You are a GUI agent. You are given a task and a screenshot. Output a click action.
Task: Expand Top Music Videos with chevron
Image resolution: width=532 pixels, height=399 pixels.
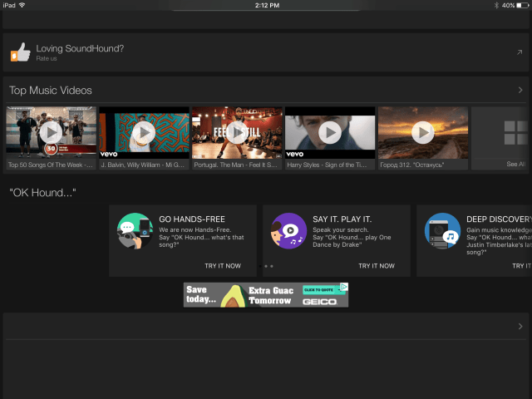(x=520, y=90)
